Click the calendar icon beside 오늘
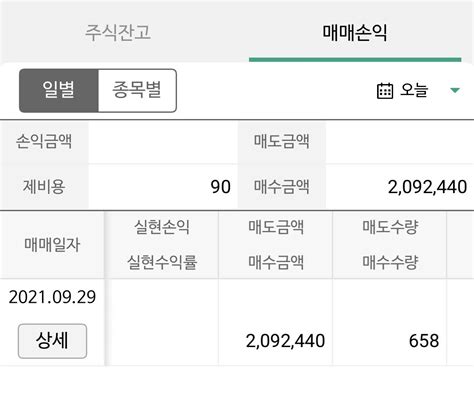Screen dimensions: 474x403 pyautogui.click(x=385, y=91)
